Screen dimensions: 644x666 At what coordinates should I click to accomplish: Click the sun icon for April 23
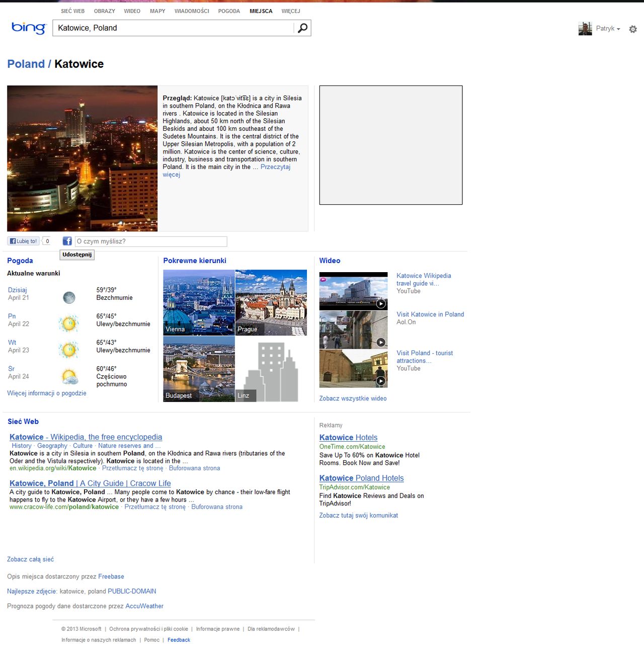coord(69,350)
